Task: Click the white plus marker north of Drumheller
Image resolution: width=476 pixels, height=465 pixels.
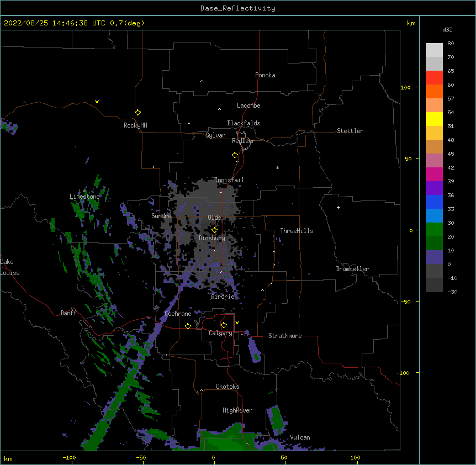Action: click(x=338, y=207)
